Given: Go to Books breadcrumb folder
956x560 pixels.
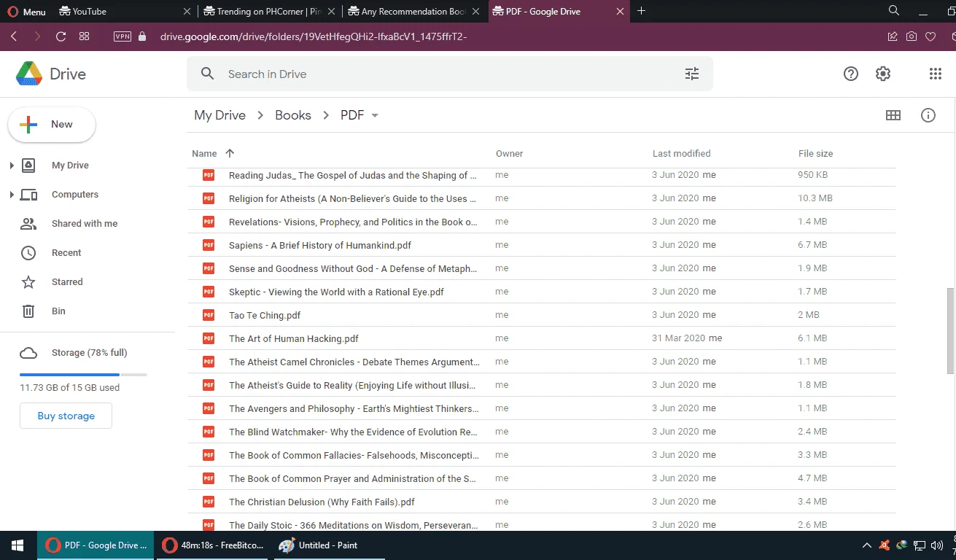Looking at the screenshot, I should click(x=293, y=115).
